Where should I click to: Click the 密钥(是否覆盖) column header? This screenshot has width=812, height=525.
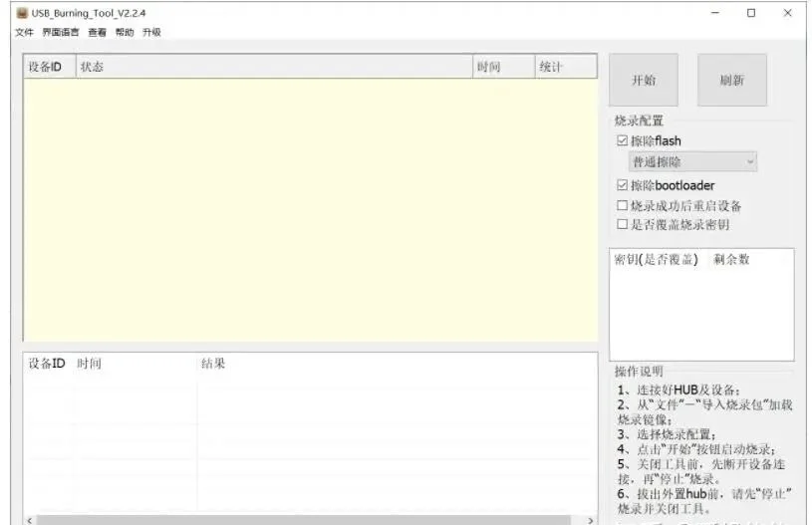pos(657,259)
